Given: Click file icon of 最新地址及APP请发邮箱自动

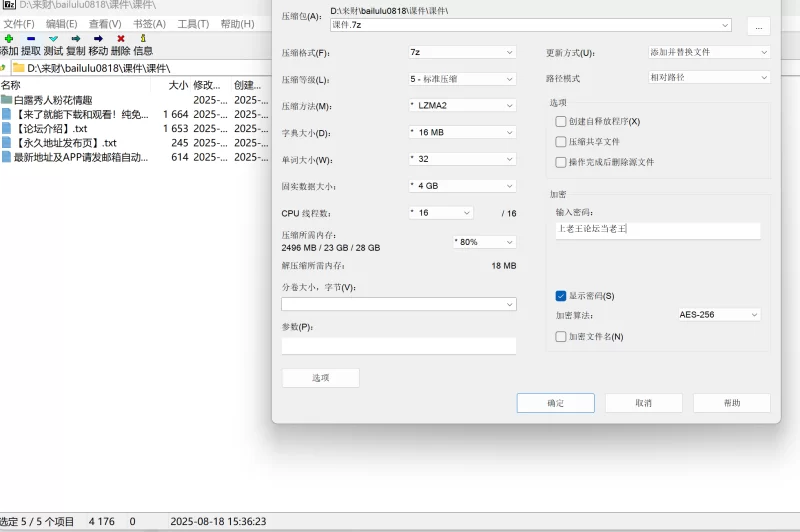Looking at the screenshot, I should [x=6, y=157].
